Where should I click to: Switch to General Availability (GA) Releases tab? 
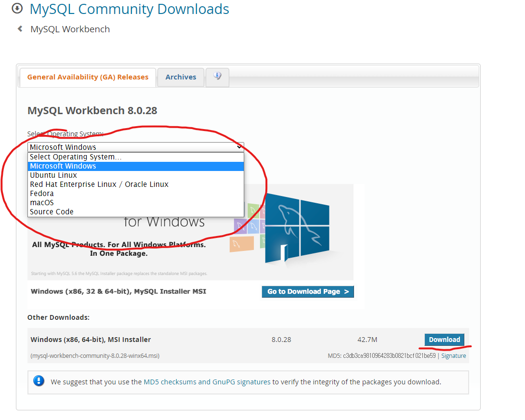click(x=88, y=77)
